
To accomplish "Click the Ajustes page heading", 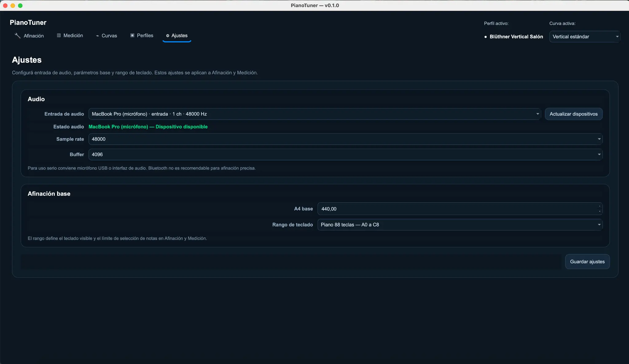I will pos(27,60).
